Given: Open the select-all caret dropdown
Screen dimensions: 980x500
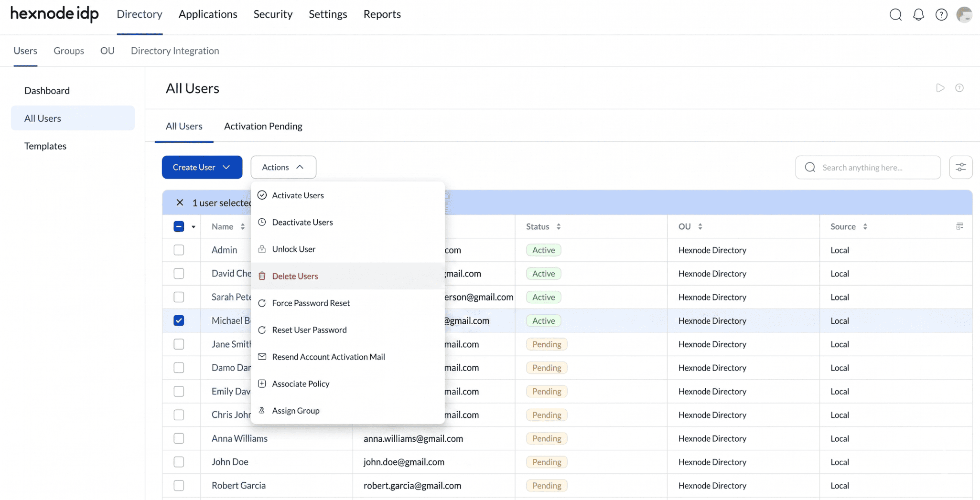Looking at the screenshot, I should (194, 227).
